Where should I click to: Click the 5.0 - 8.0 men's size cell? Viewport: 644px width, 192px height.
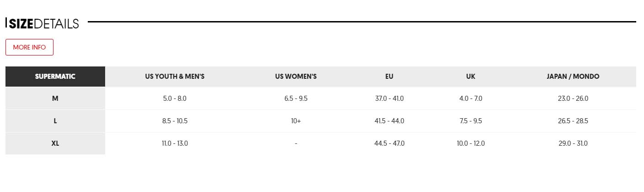(175, 99)
